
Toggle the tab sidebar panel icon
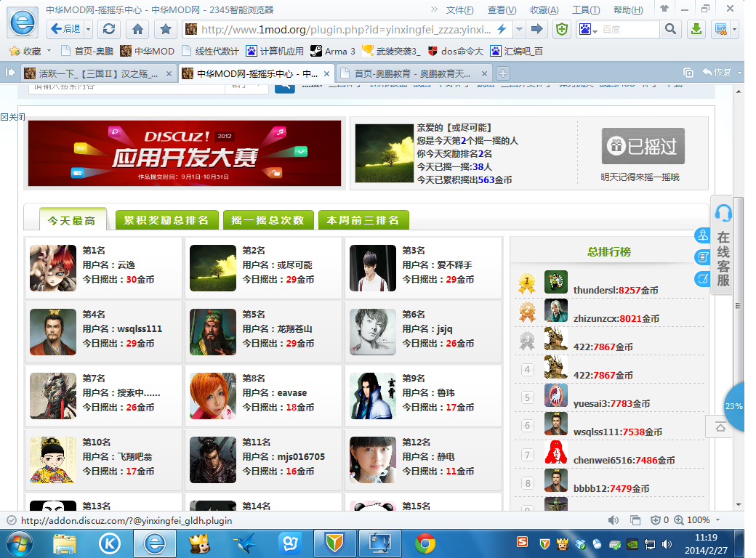coord(10,73)
